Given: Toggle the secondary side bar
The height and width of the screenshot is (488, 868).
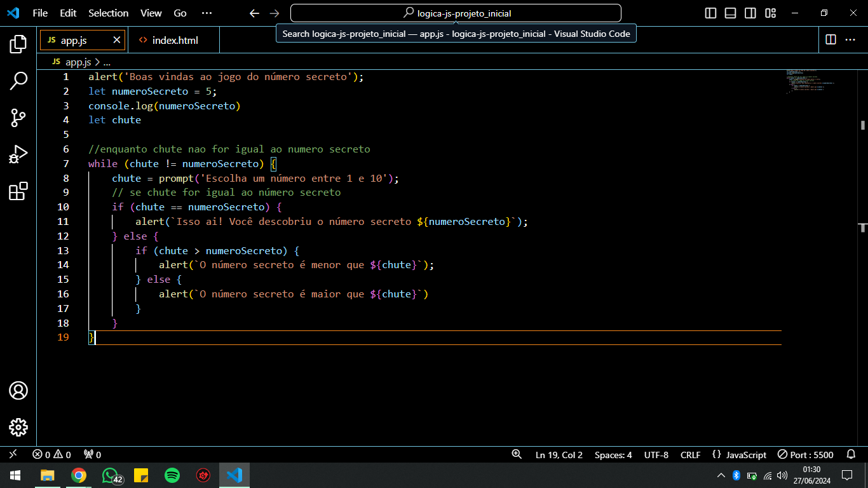Looking at the screenshot, I should [x=750, y=13].
